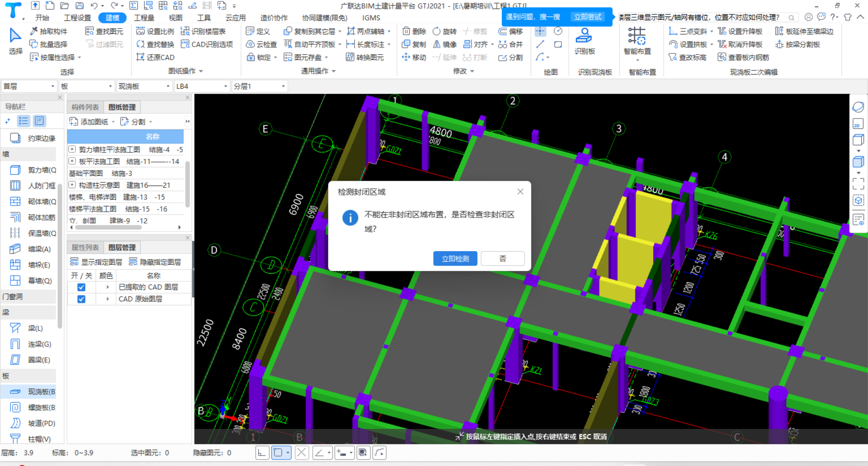Click 识别板 recognize slab button
Image resolution: width=868 pixels, height=466 pixels.
[x=585, y=41]
